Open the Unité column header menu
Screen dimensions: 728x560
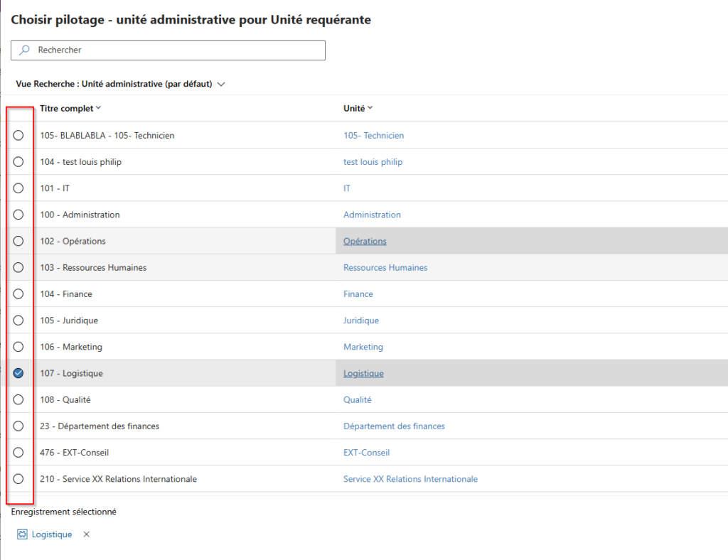[358, 109]
